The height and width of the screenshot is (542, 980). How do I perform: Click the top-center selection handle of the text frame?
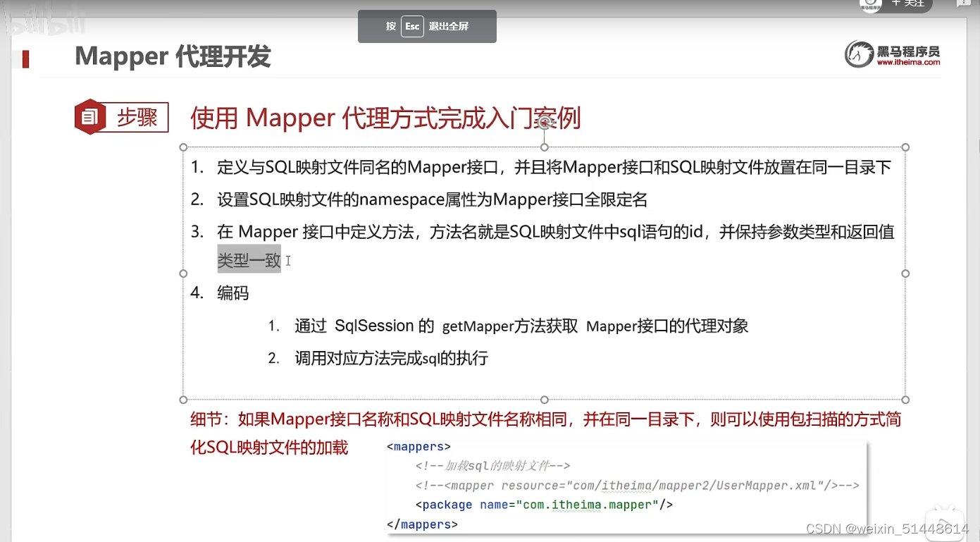point(543,147)
